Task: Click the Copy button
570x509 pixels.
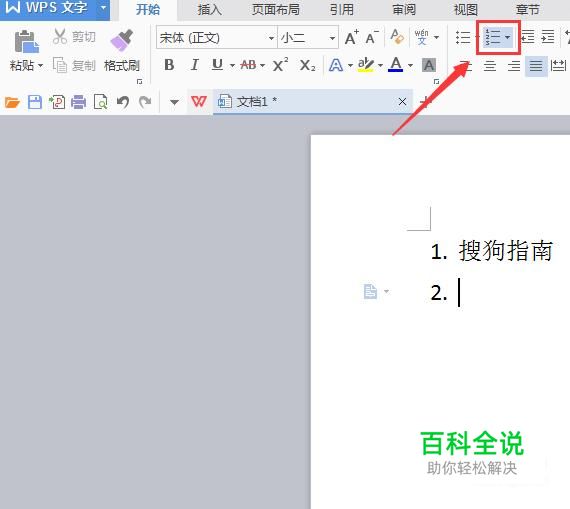Action: pos(74,65)
